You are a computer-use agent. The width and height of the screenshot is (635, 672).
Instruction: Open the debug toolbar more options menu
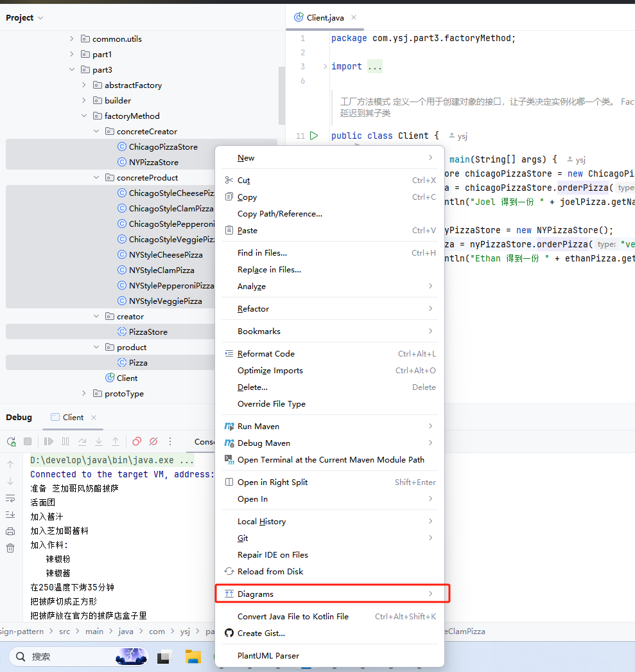point(170,441)
